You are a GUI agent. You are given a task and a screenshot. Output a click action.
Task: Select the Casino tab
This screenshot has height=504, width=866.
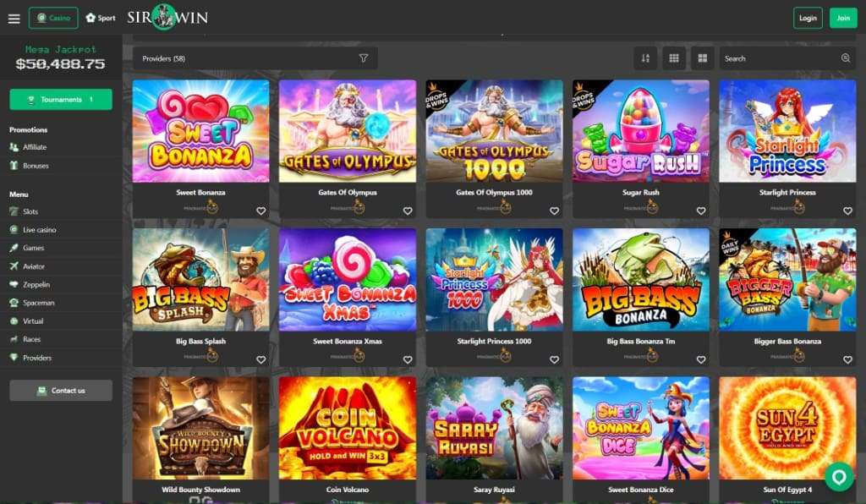(53, 18)
